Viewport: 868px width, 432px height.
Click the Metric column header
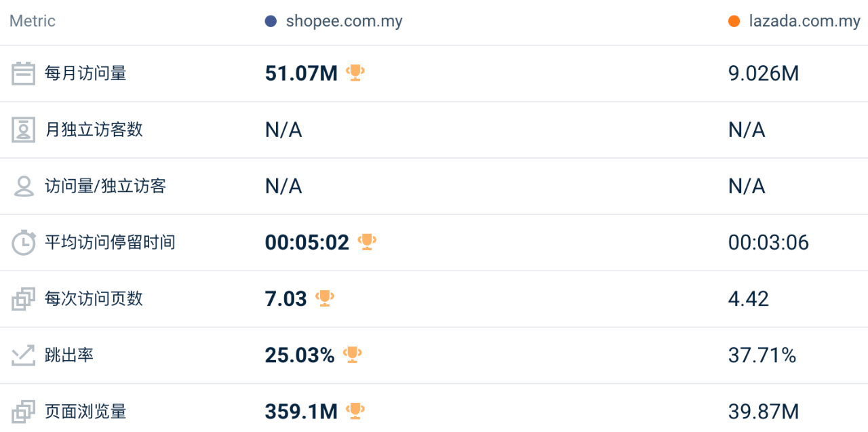33,21
